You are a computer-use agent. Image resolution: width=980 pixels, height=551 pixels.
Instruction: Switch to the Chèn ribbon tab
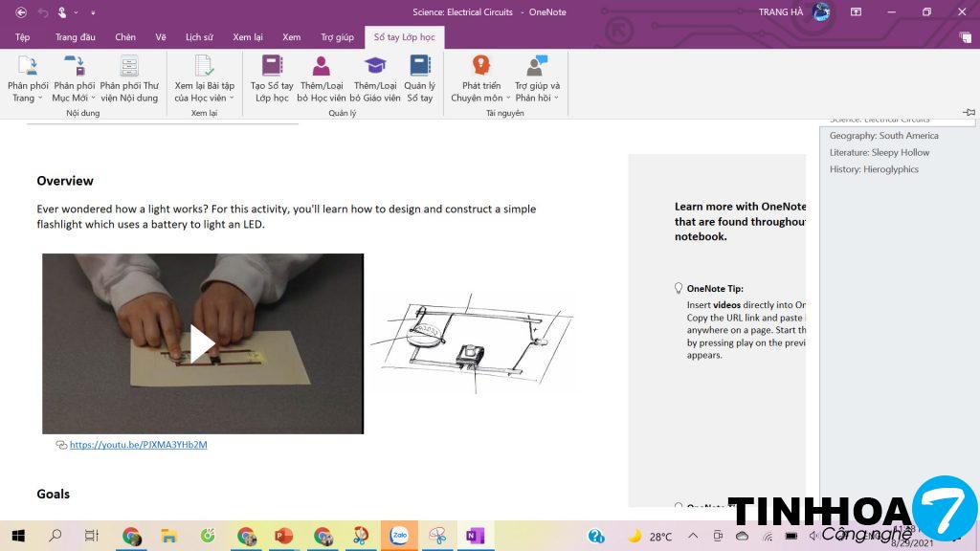click(x=125, y=37)
